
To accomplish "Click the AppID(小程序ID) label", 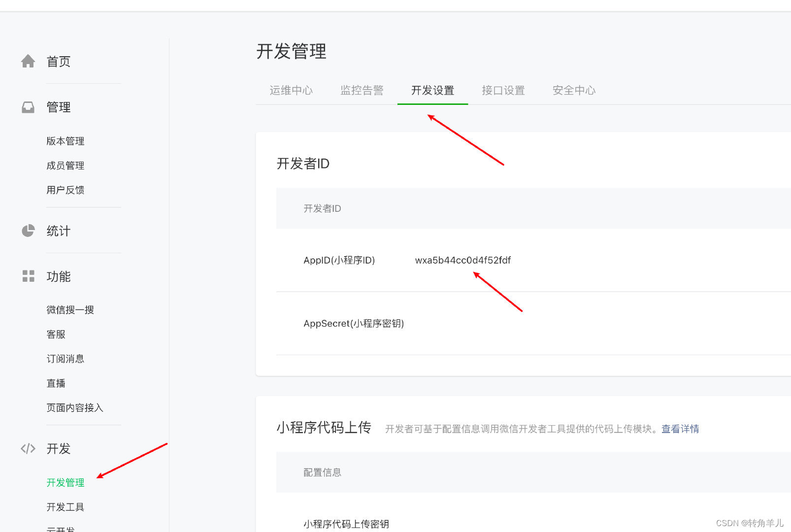I will point(339,260).
